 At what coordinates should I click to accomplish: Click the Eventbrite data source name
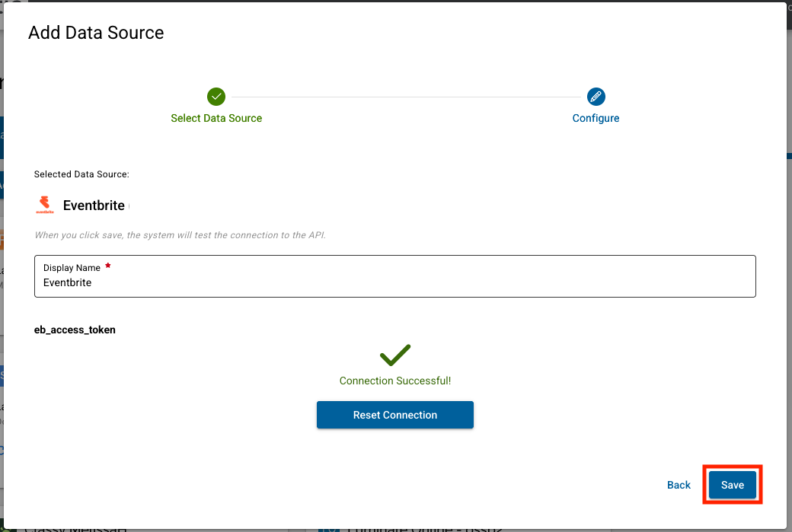[94, 205]
